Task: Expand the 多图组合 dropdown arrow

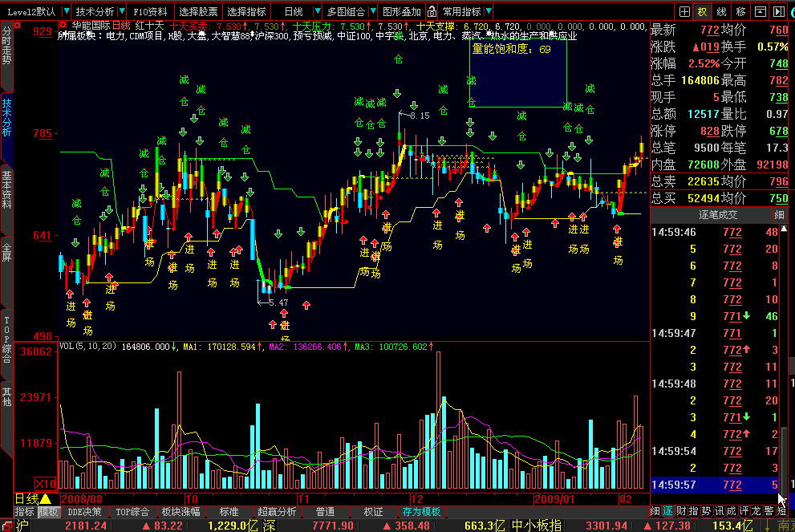Action: point(373,11)
